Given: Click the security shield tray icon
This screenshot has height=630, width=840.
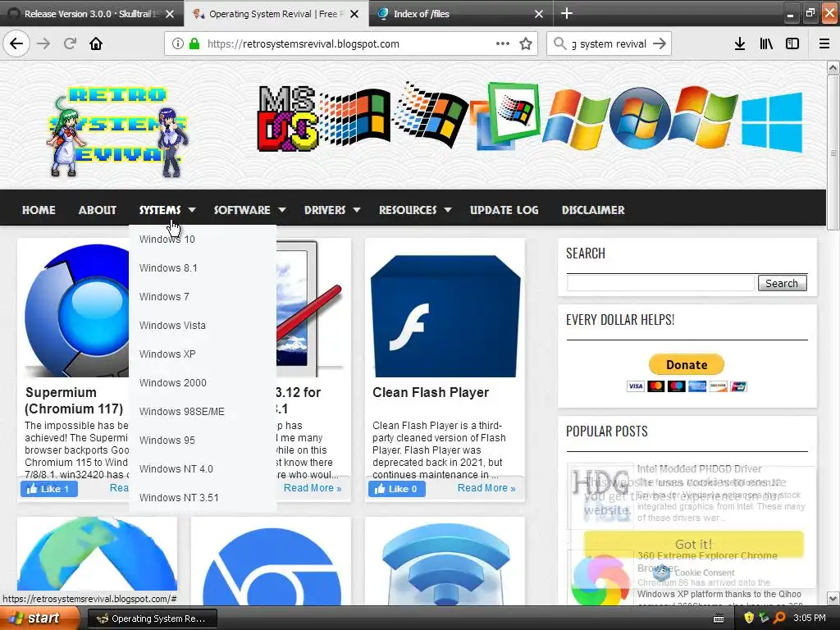Looking at the screenshot, I should [x=749, y=619].
